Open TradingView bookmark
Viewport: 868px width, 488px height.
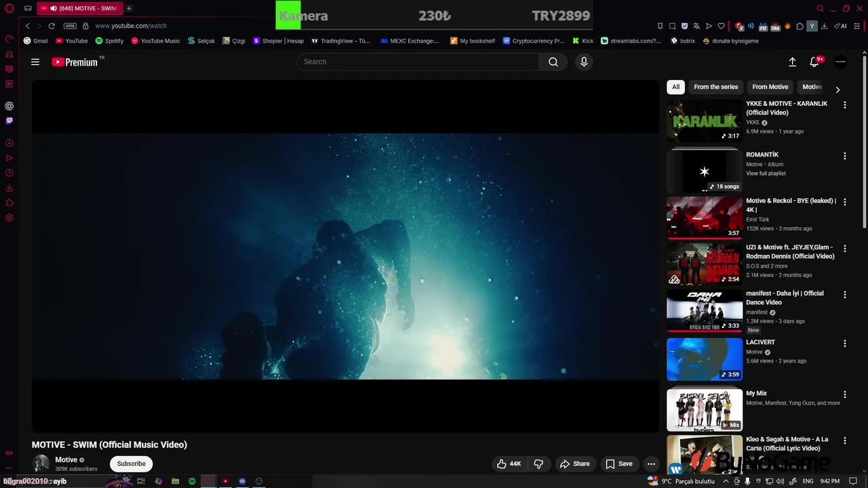(x=340, y=41)
